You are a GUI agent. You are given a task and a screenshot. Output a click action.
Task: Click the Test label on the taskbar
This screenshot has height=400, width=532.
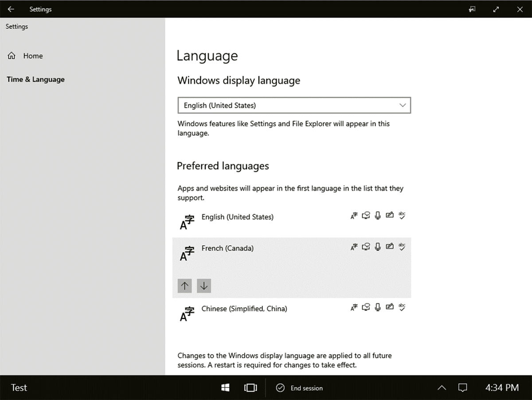(19, 388)
